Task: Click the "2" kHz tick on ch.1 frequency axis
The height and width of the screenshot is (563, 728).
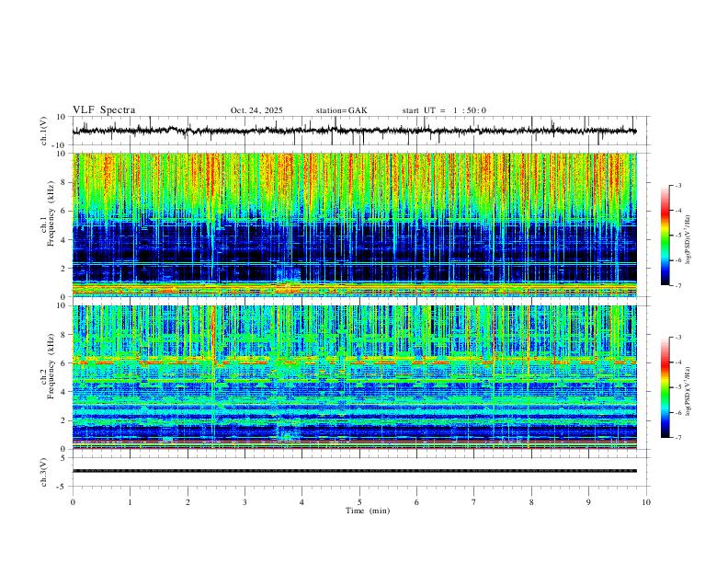Action: [x=63, y=269]
